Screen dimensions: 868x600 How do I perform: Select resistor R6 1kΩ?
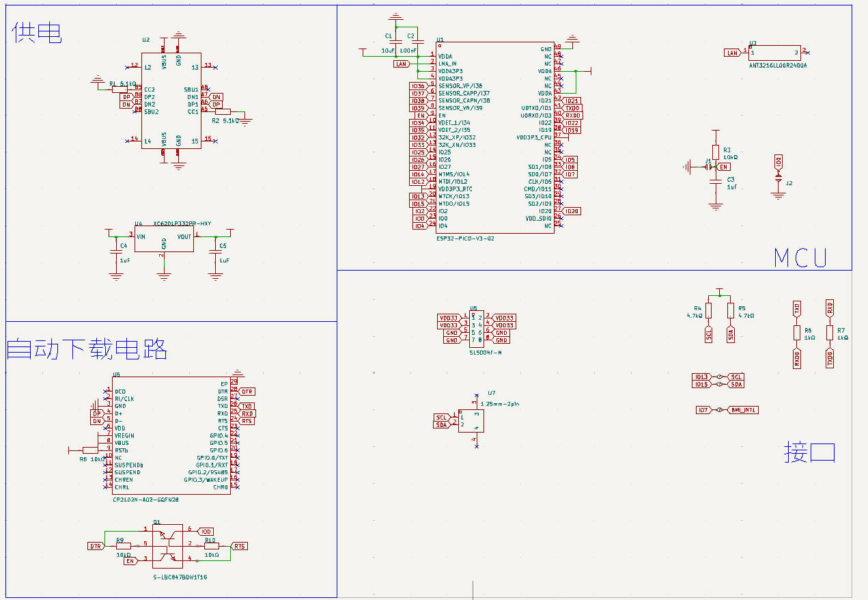click(x=796, y=333)
